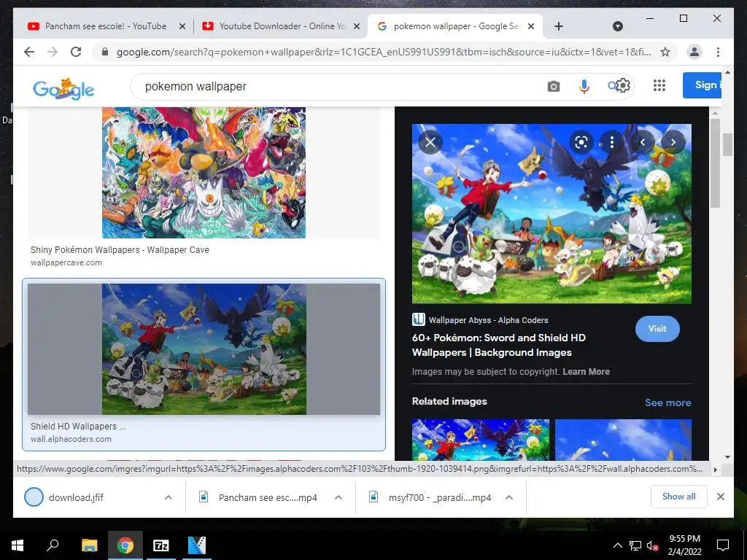Screen dimensions: 747x560
Task: Click the Show all downloads button
Action: click(x=679, y=497)
